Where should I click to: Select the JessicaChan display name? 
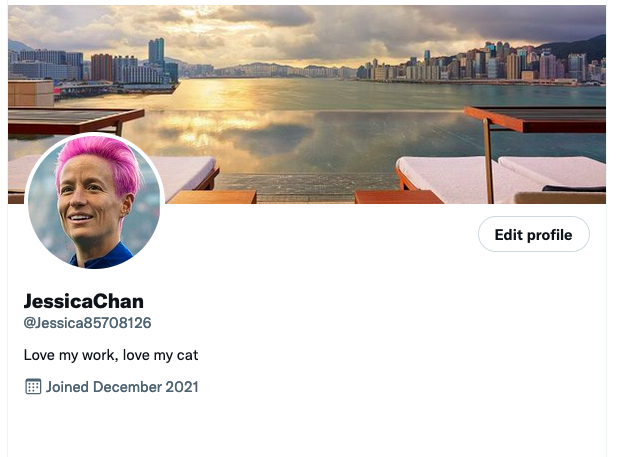tap(83, 302)
